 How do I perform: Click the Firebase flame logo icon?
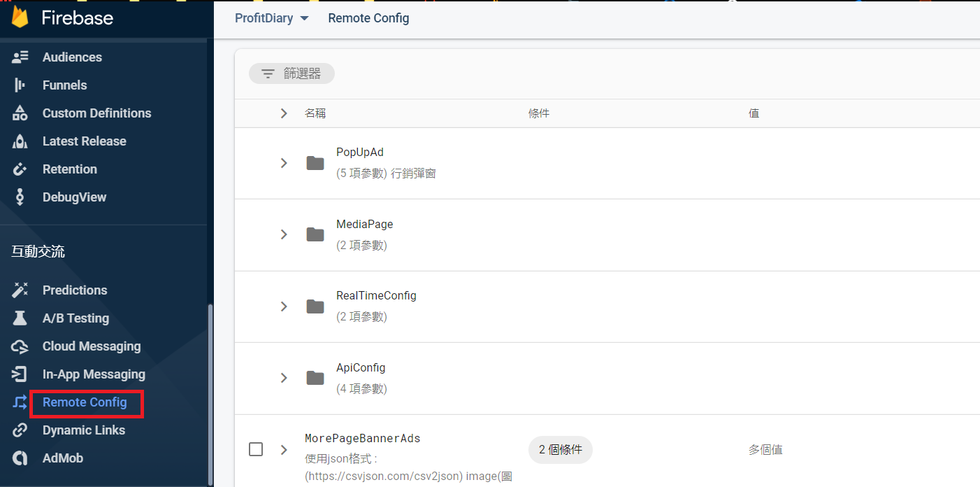[x=20, y=17]
